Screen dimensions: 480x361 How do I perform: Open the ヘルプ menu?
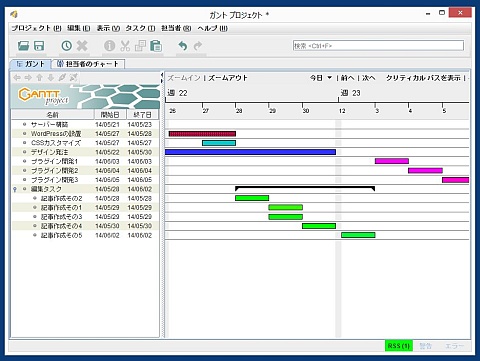[212, 28]
